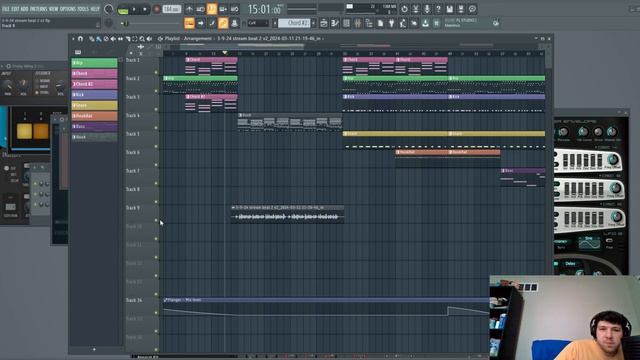The image size is (640, 360).
Task: Toggle the metronome icon
Action: pyautogui.click(x=190, y=9)
